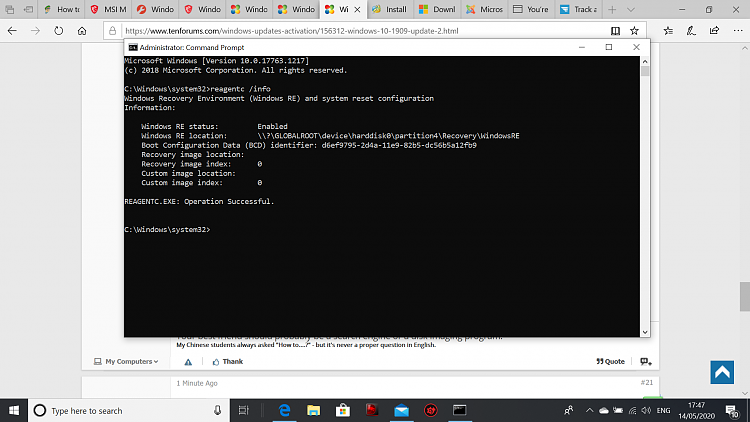The width and height of the screenshot is (750, 422).
Task: Open a new browser tab with plus
Action: [x=612, y=9]
